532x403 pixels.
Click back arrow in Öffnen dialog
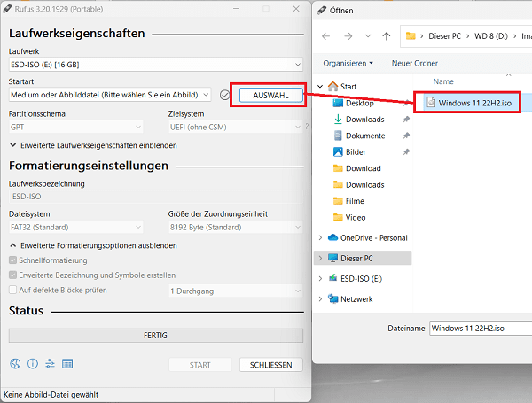(325, 36)
